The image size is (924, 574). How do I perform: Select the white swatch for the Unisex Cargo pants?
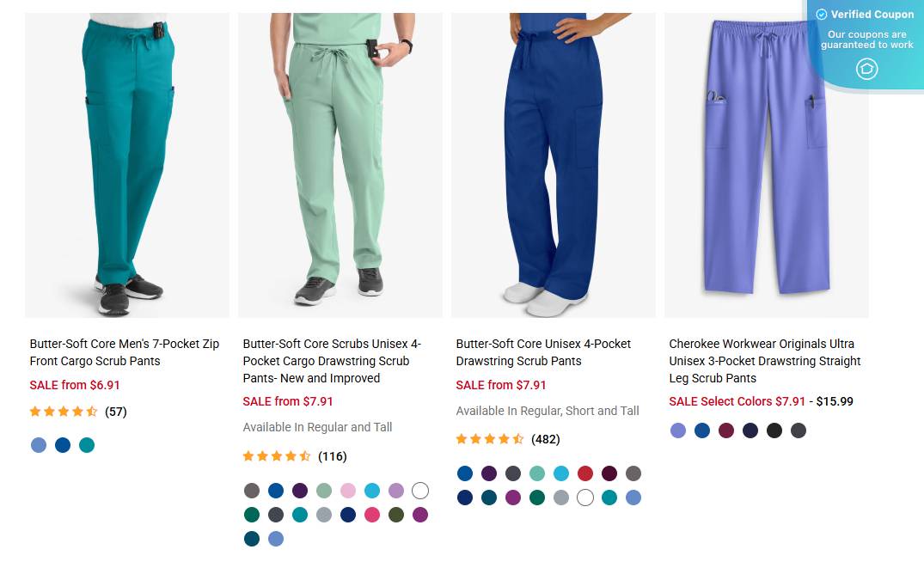420,490
